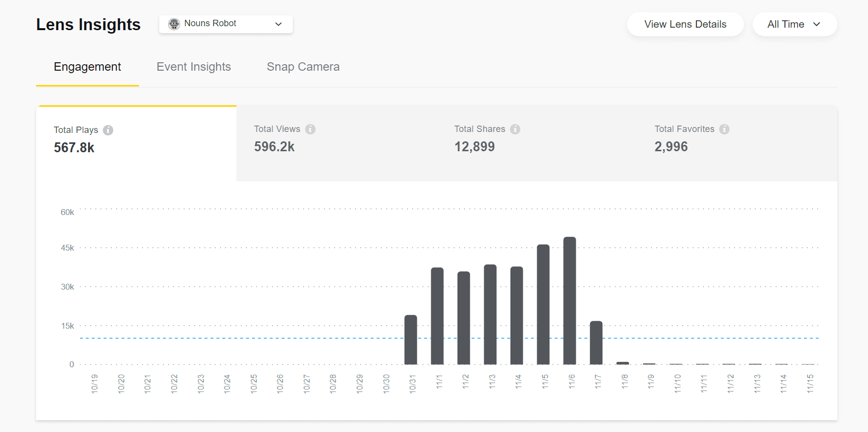Click the 11/7 bar in the chart
Screen dimensions: 868x432
click(x=596, y=343)
